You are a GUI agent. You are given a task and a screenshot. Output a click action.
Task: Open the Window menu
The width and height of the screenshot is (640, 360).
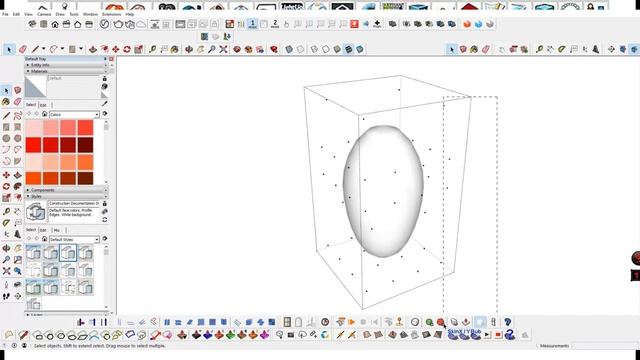pos(90,14)
